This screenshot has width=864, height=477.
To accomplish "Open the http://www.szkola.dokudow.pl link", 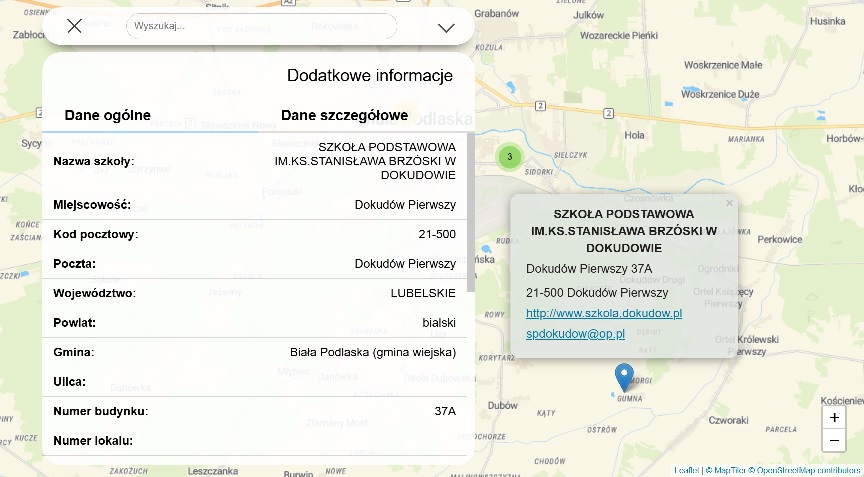I will [x=604, y=313].
